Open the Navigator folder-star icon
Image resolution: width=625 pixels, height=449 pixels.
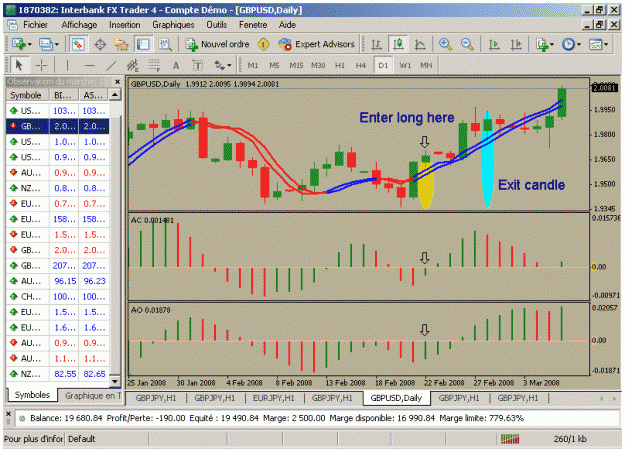(121, 44)
